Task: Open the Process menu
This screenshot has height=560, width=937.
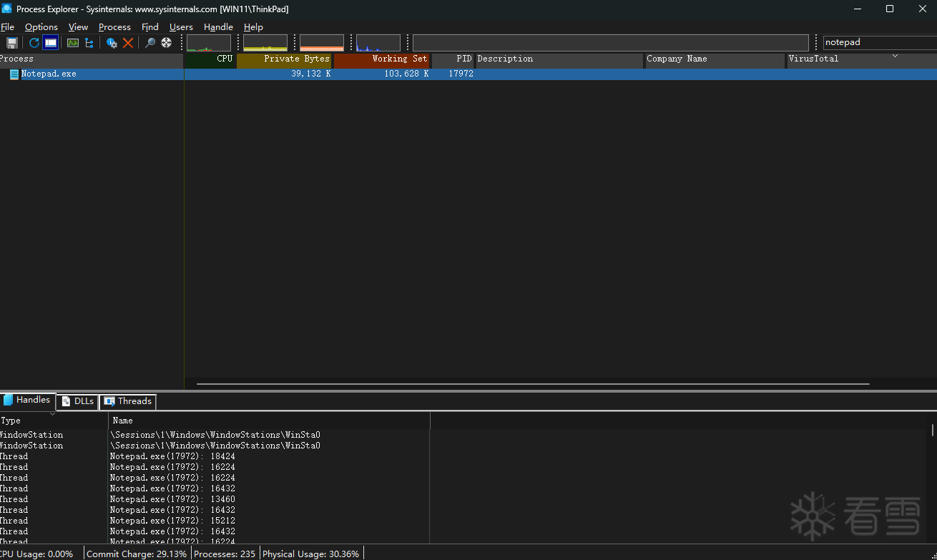Action: pos(114,27)
